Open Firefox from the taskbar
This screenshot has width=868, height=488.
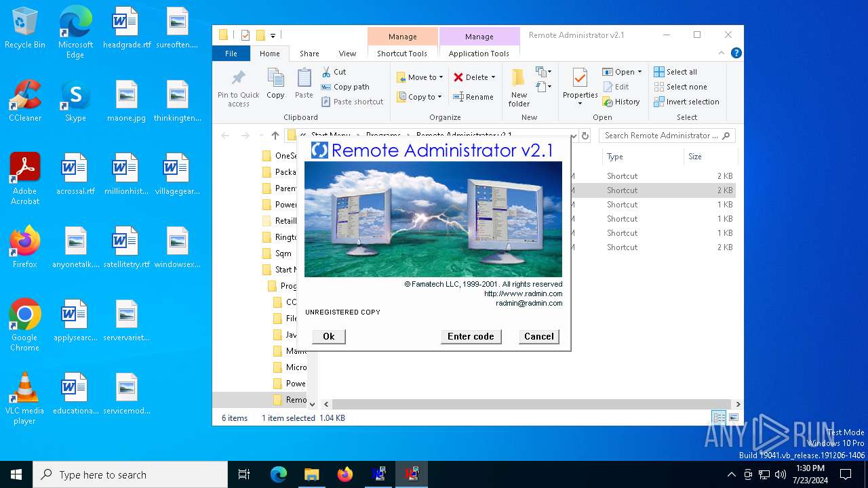pos(345,474)
